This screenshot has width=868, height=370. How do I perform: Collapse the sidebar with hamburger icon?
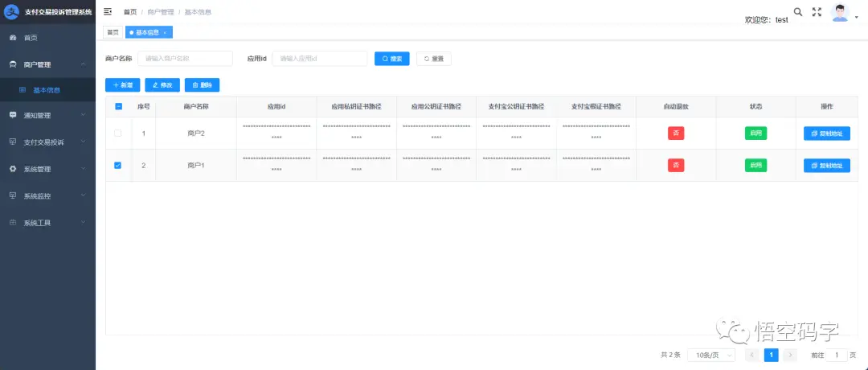(108, 11)
